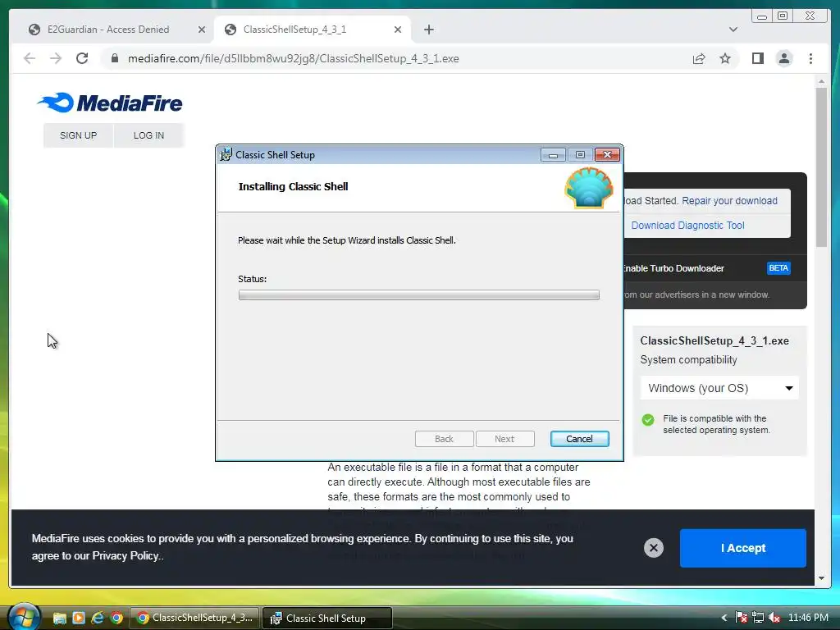
Task: Click the green compatibility checkmark
Action: click(x=648, y=419)
